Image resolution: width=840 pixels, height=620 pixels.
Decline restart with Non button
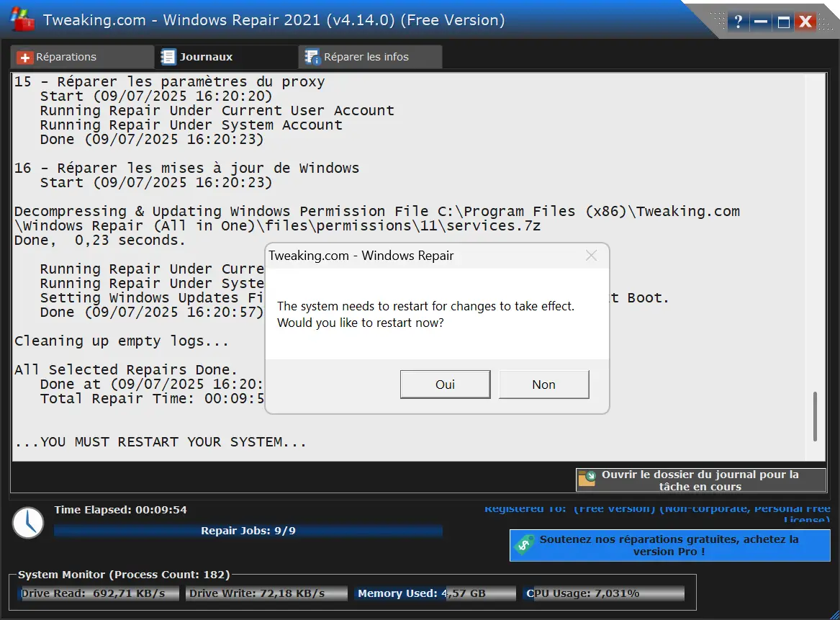tap(543, 385)
